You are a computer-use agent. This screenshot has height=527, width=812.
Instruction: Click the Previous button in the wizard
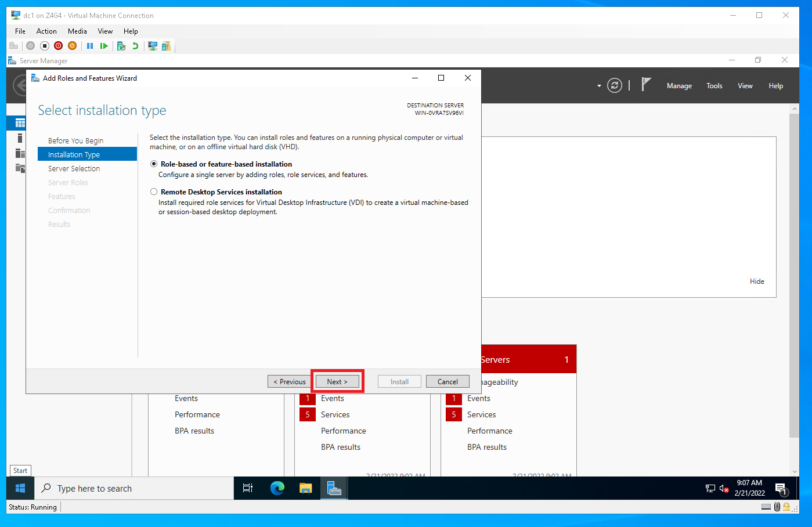click(289, 382)
